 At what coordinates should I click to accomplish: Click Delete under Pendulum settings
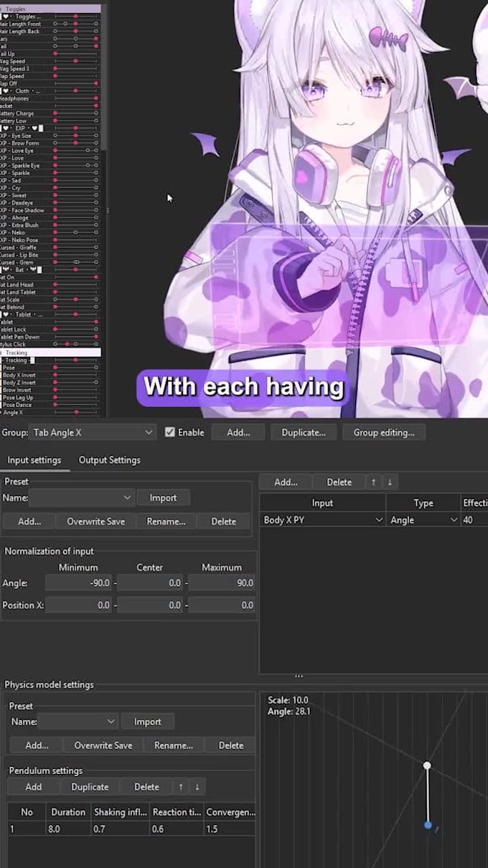(146, 787)
